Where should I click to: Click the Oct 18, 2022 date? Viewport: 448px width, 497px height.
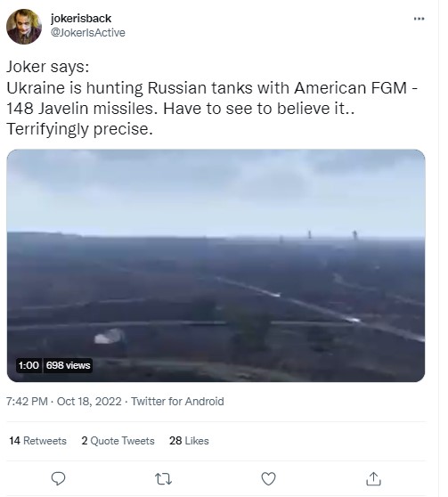[89, 402]
